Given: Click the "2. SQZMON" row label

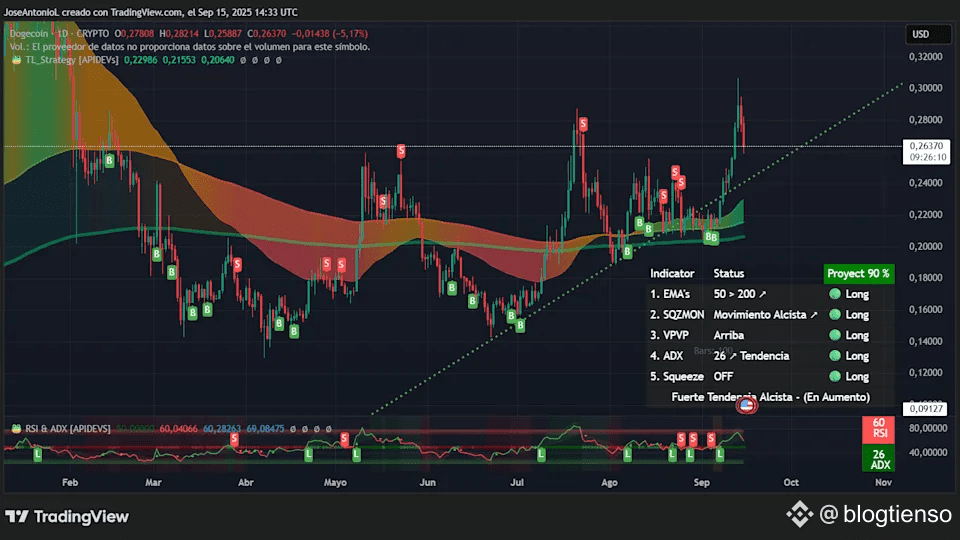Looking at the screenshot, I should click(677, 315).
